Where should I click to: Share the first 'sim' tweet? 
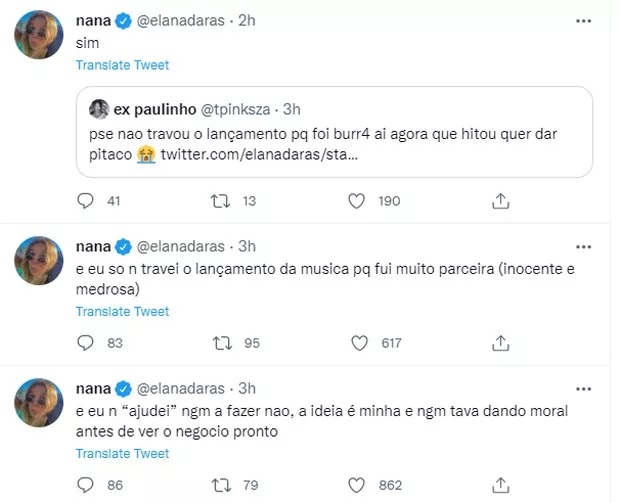coord(499,202)
